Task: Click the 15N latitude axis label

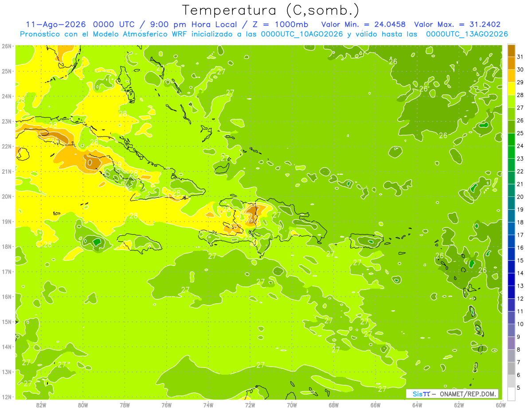Action: tap(7, 321)
